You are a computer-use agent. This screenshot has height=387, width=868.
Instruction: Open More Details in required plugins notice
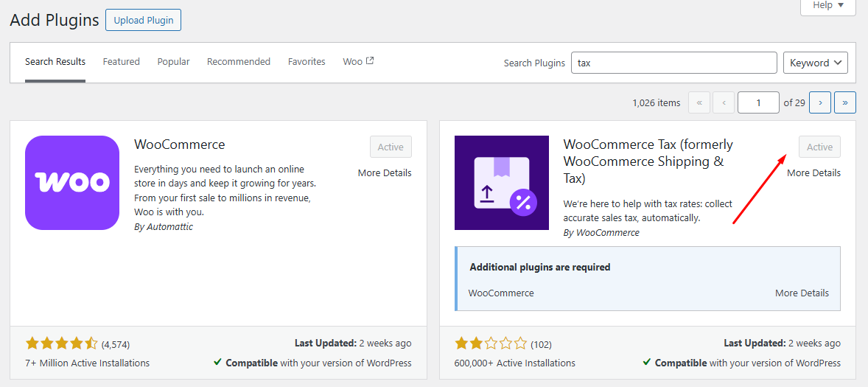coord(802,293)
